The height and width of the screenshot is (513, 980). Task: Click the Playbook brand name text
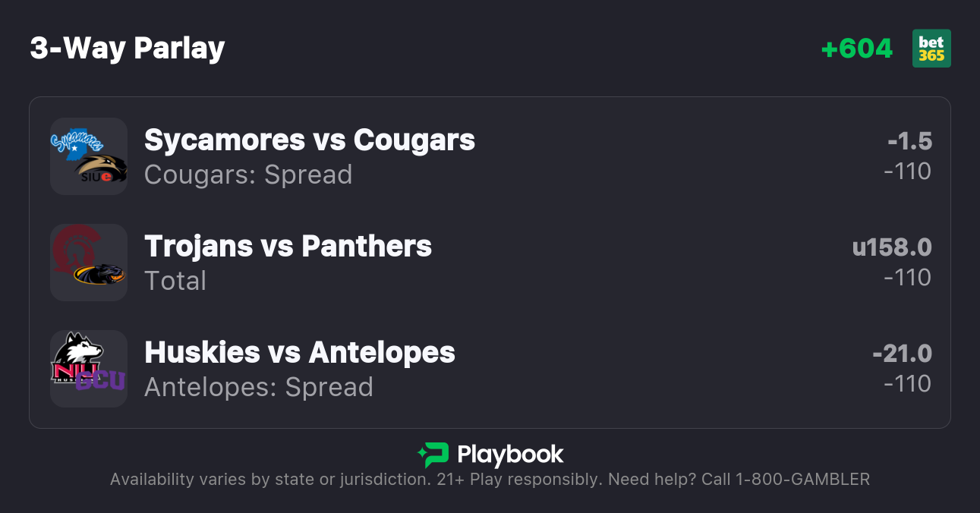coord(510,455)
